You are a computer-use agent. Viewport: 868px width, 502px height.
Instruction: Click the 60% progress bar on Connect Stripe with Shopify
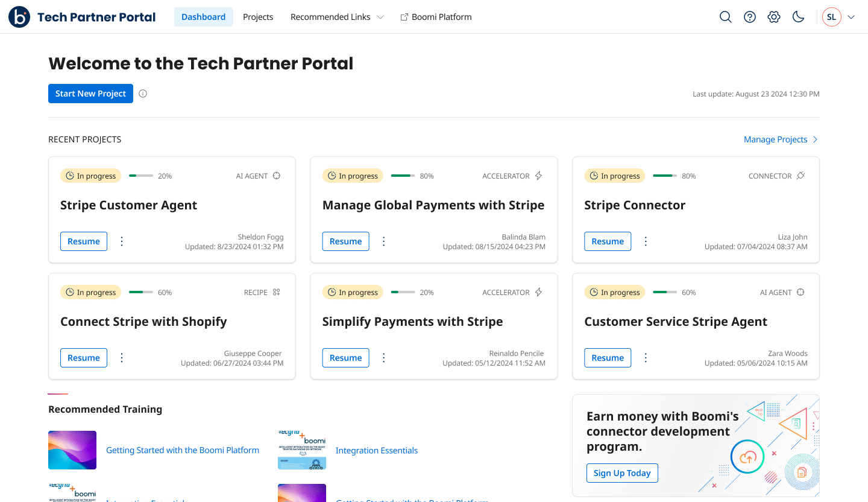click(141, 293)
